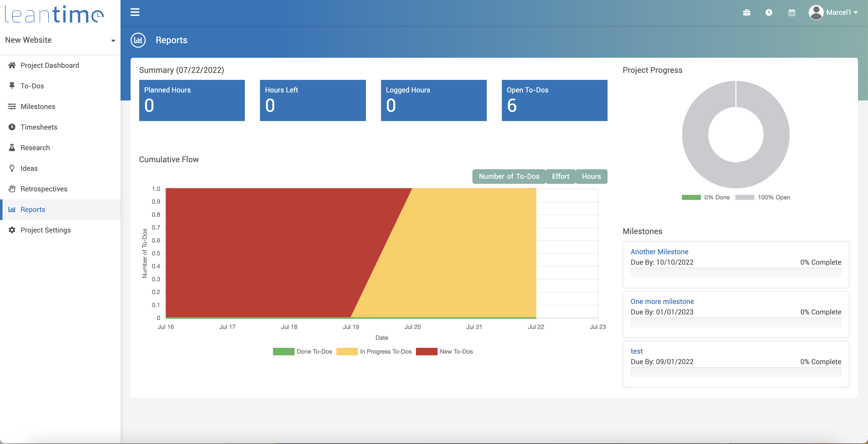Switch chart to Hours view

tap(591, 176)
